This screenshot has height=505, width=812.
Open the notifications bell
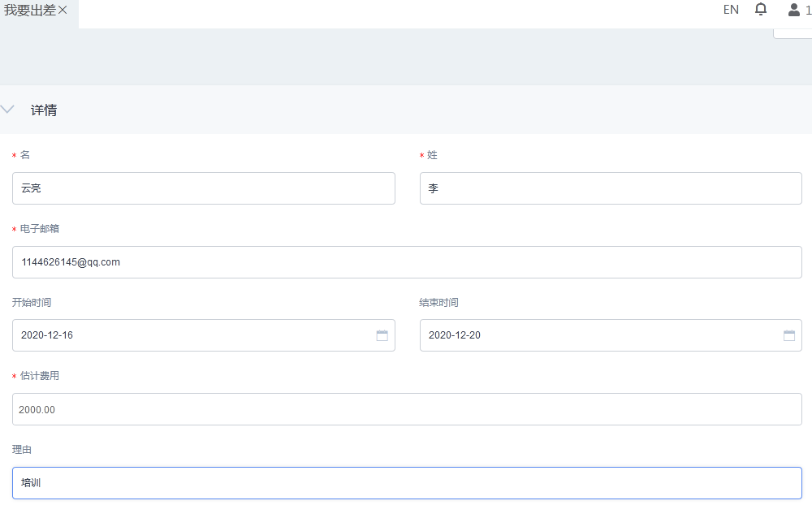[761, 10]
